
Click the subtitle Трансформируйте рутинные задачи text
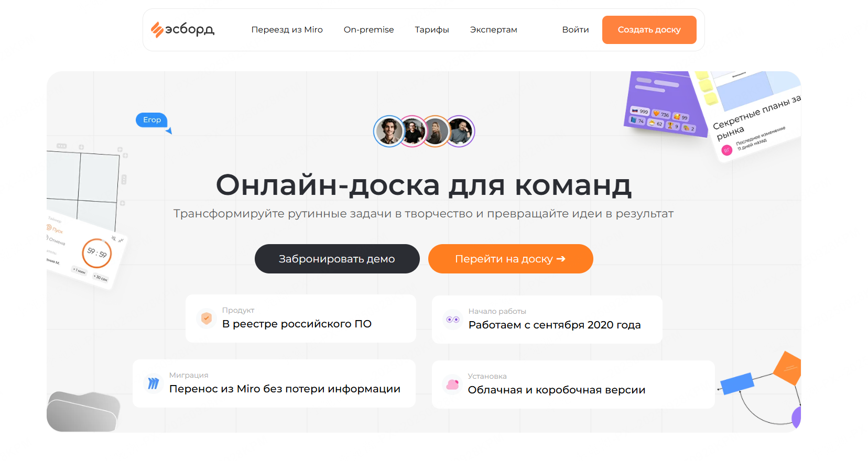(424, 214)
